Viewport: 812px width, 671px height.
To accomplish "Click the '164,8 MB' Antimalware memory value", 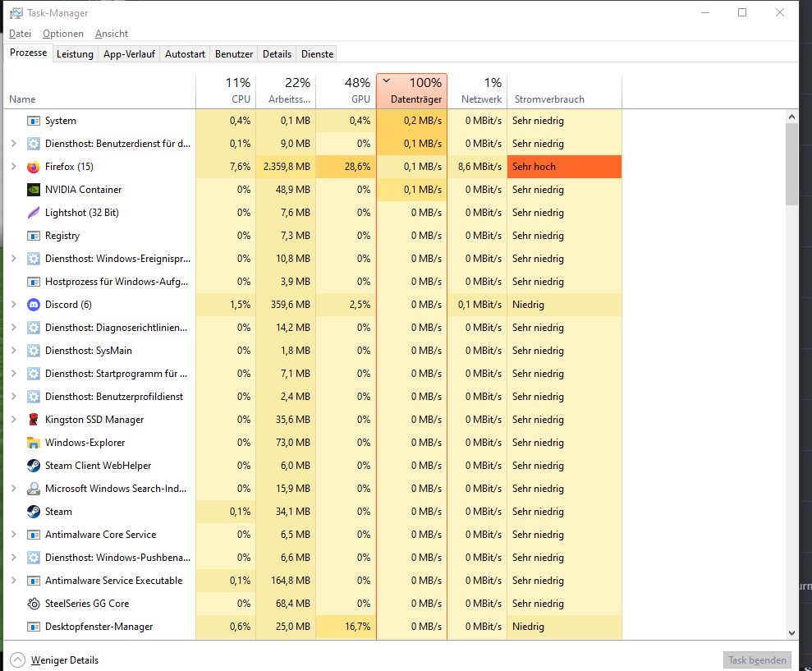I will coord(291,581).
